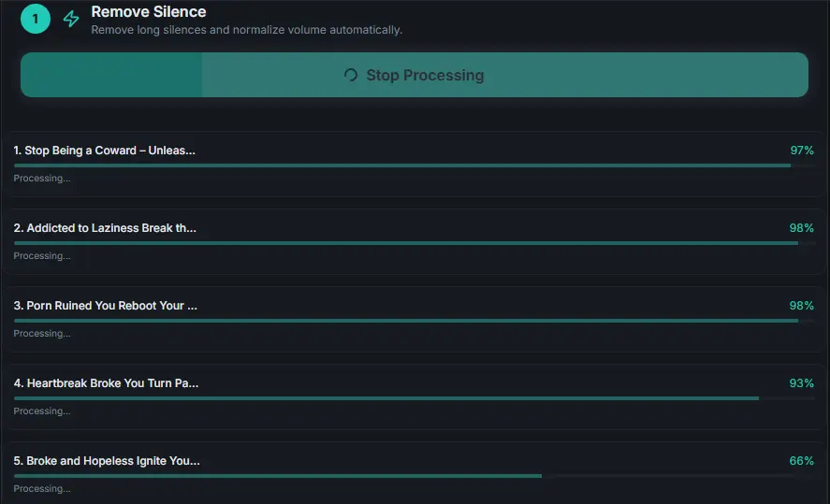
Task: Click the step 1 circle badge
Action: click(x=36, y=19)
